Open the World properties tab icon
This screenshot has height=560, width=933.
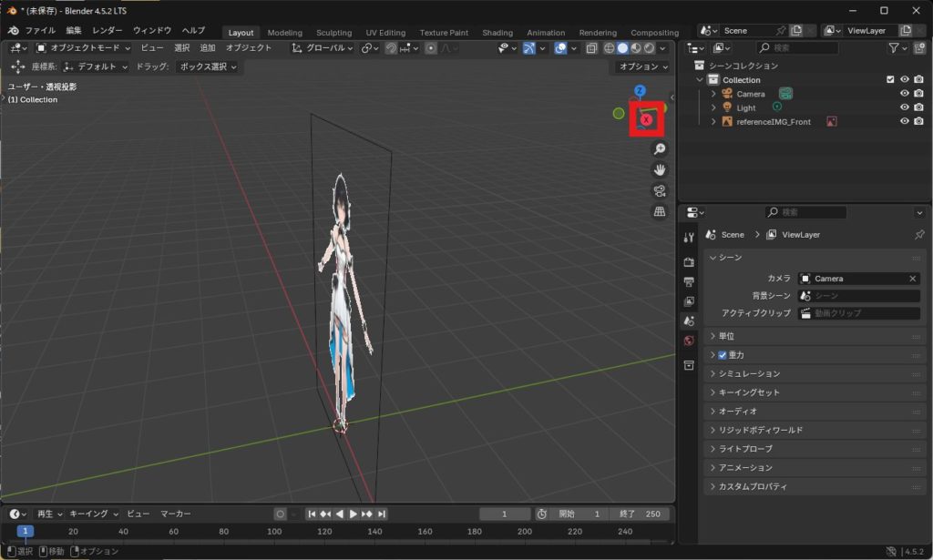click(689, 341)
